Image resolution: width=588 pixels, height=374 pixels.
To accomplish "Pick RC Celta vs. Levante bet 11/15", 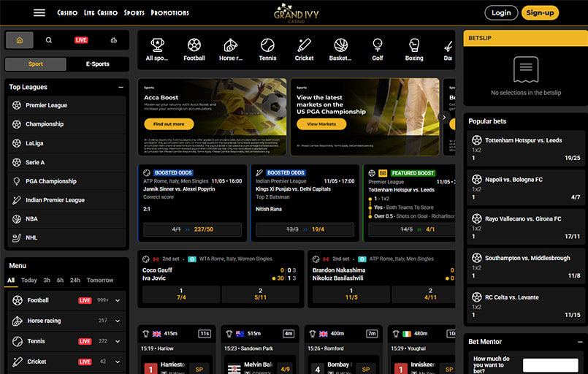I will pyautogui.click(x=526, y=306).
